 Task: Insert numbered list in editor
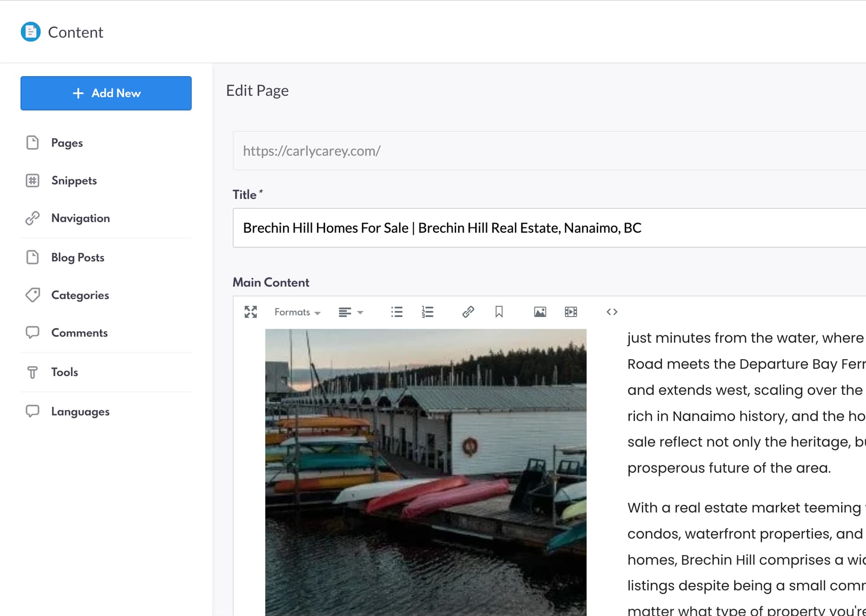coord(427,312)
